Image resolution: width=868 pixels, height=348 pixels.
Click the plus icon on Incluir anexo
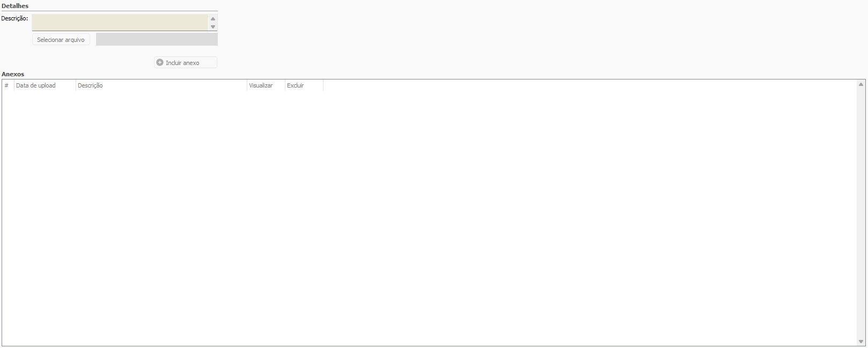tap(160, 63)
